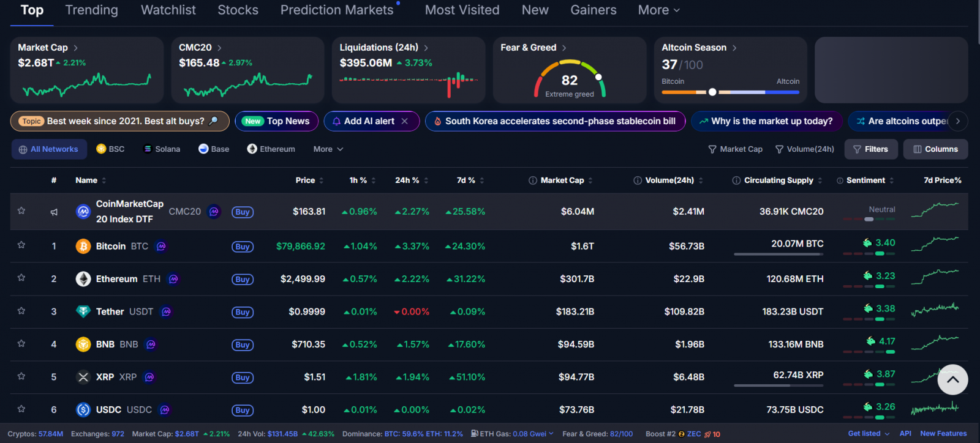Star Ethereum to add to watchlist

(x=21, y=278)
